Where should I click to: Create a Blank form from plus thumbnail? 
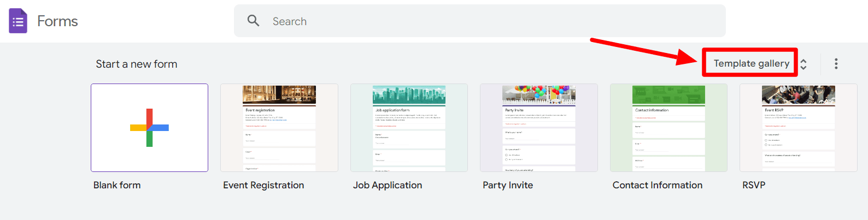(149, 128)
